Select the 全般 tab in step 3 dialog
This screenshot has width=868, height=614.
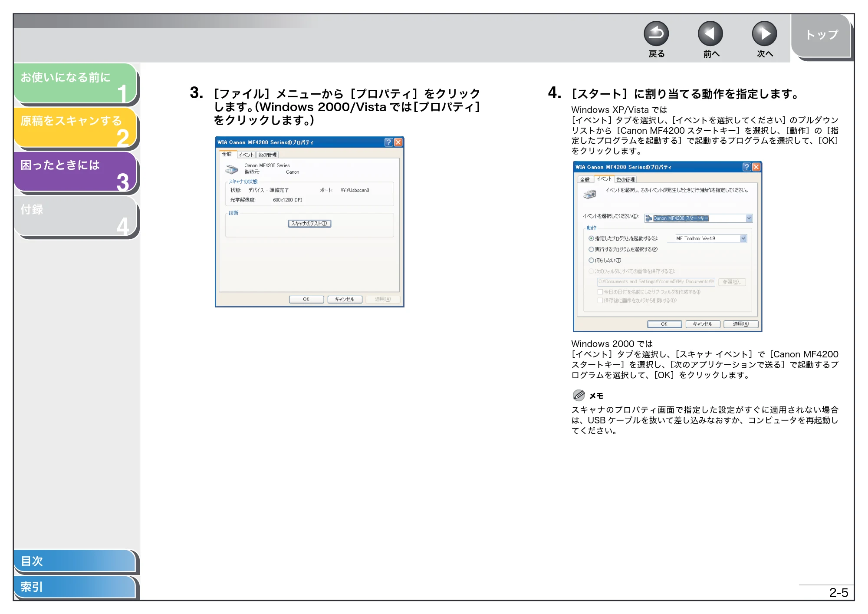(x=227, y=154)
